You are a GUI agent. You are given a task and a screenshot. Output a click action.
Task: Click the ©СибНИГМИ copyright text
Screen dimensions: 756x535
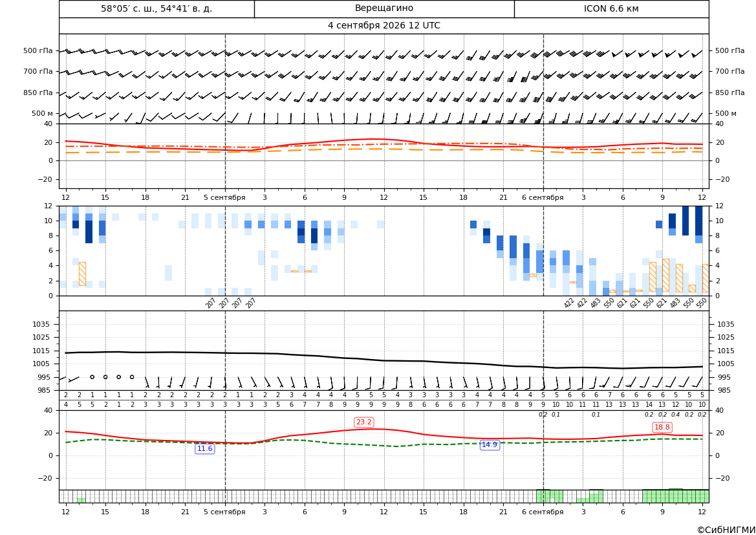pyautogui.click(x=726, y=530)
